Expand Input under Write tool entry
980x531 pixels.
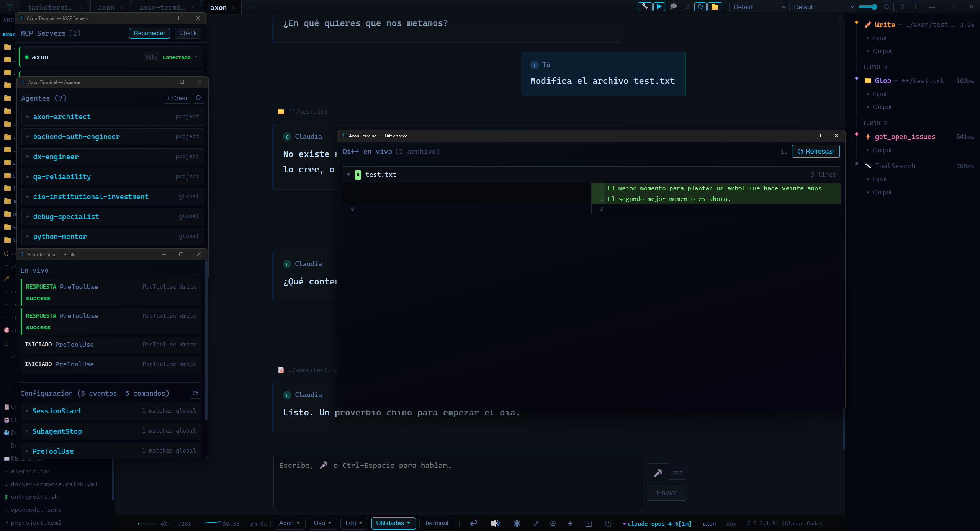pos(879,38)
